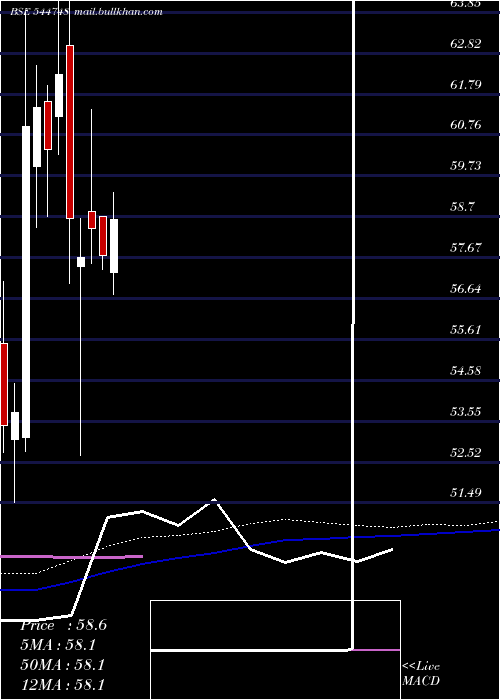The width and height of the screenshot is (500, 700).
Task: Click the '12MA : 58.1' readout
Action: click(62, 685)
